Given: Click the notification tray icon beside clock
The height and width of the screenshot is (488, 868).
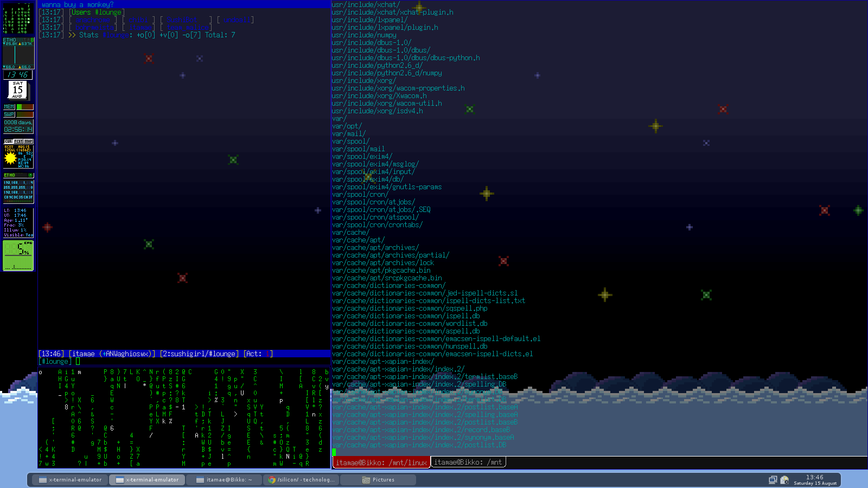Looking at the screenshot, I should click(x=784, y=480).
